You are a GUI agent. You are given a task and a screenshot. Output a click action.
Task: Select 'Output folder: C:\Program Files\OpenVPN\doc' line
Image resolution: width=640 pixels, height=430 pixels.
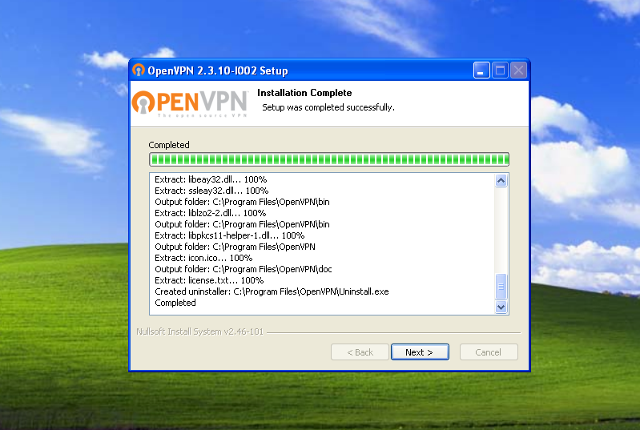[243, 269]
